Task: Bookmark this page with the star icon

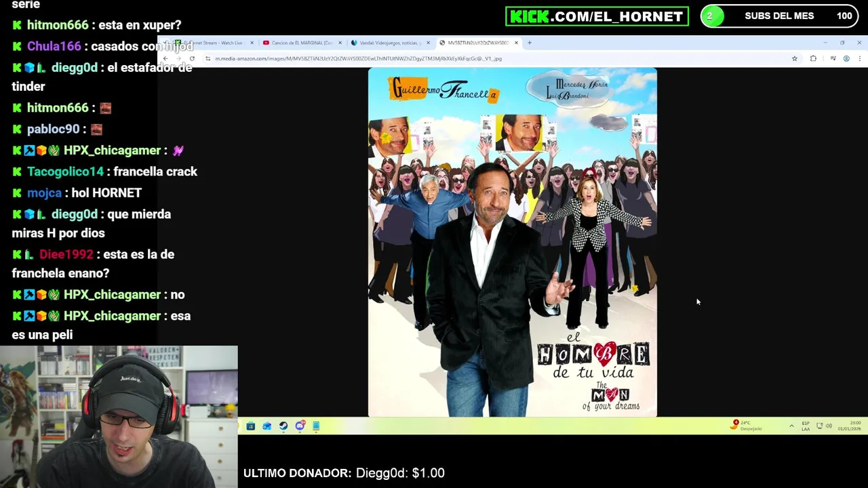Action: (795, 59)
